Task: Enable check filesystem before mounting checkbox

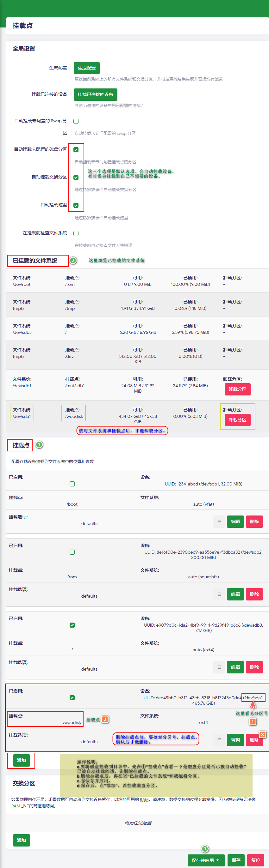Action: click(x=76, y=233)
